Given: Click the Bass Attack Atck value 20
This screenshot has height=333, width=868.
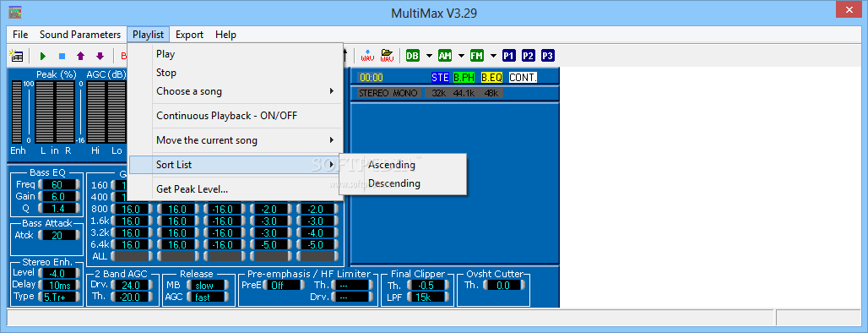Looking at the screenshot, I should pyautogui.click(x=58, y=236).
